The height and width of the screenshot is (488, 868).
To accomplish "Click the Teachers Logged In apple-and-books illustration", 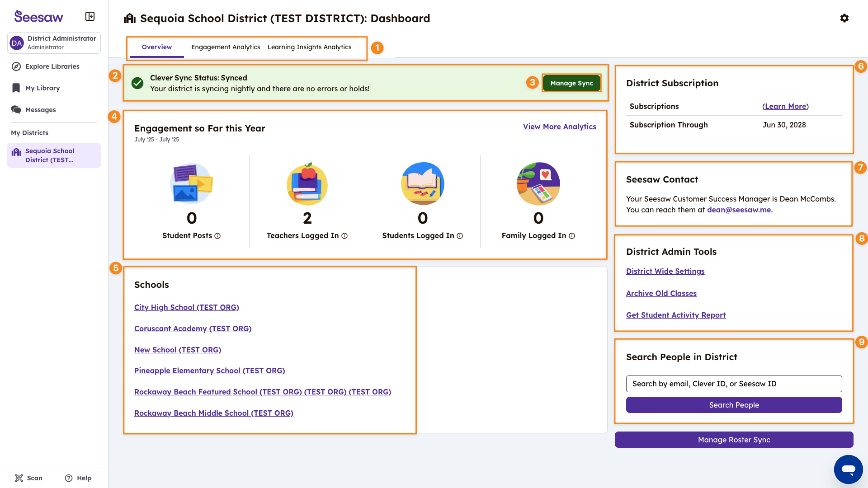I will (x=307, y=184).
